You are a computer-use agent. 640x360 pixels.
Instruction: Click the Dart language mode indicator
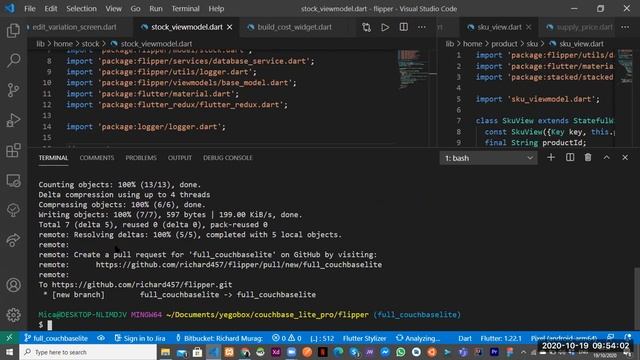pyautogui.click(x=465, y=338)
